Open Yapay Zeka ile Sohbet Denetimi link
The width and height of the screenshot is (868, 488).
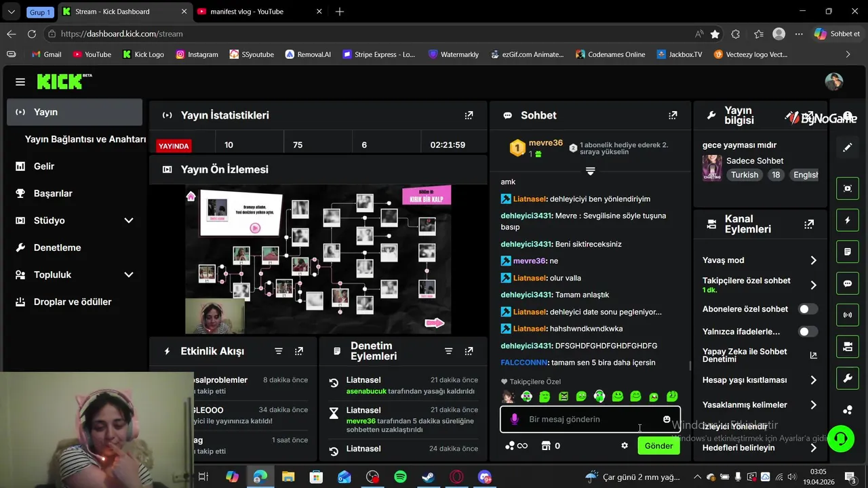(760, 355)
